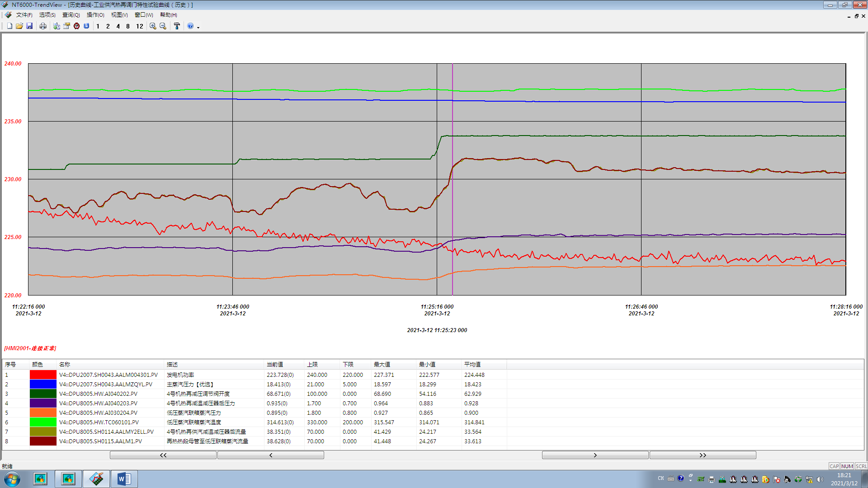Click the purple swatch for 减温减压器后压力
Screen dimensions: 868x488
pyautogui.click(x=43, y=403)
